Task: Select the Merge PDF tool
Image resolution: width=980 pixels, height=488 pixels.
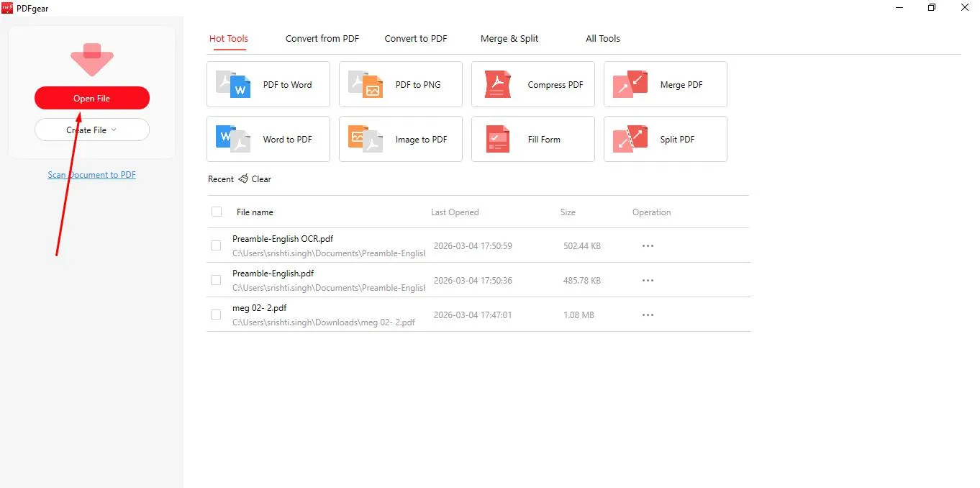Action: click(x=664, y=84)
